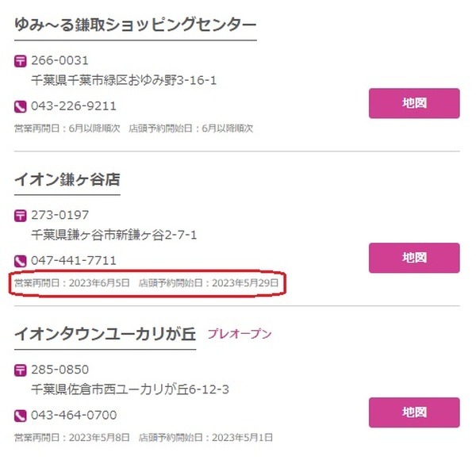Click the postal code icon beside 285-0850

21,370
